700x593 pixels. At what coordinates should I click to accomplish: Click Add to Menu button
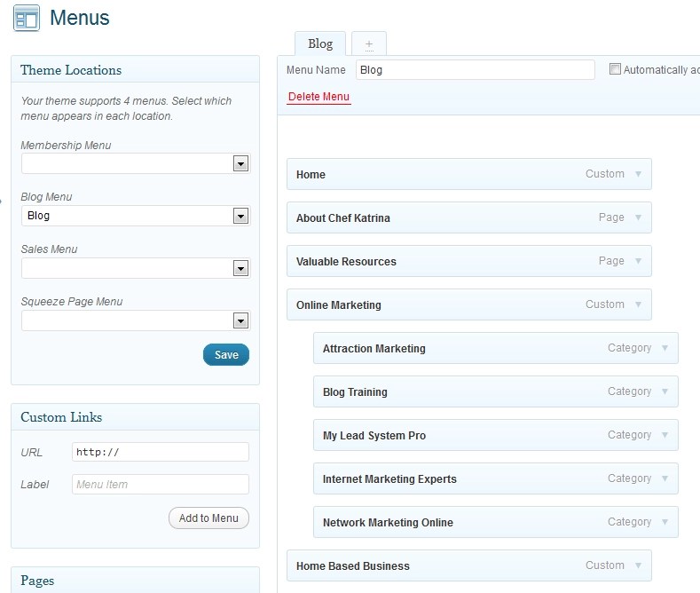[208, 518]
